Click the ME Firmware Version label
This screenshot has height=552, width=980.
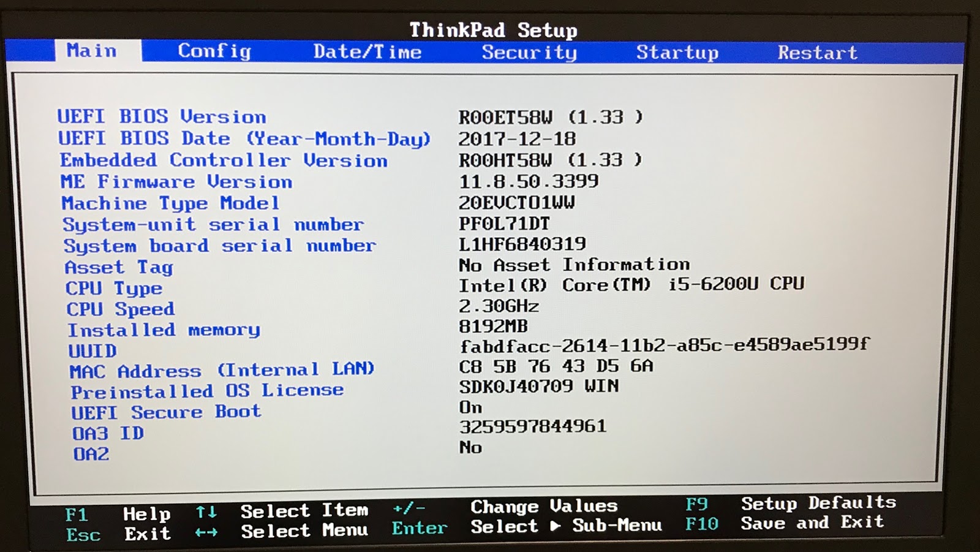pos(176,181)
